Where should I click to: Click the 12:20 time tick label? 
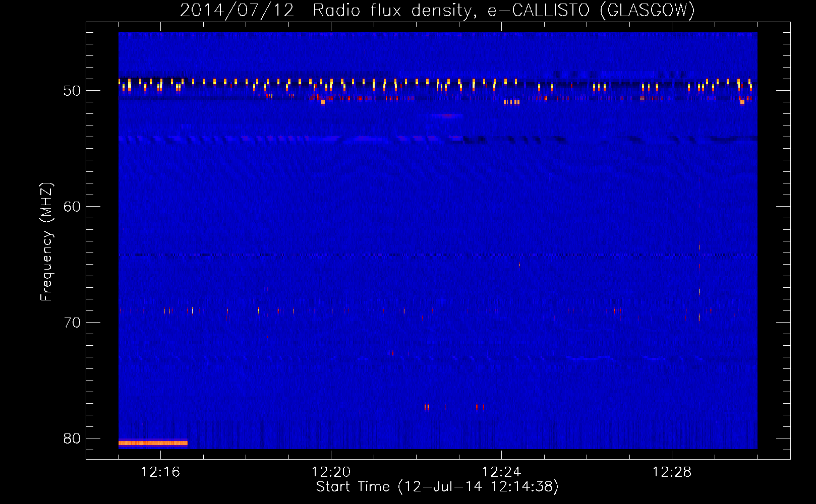pos(331,472)
